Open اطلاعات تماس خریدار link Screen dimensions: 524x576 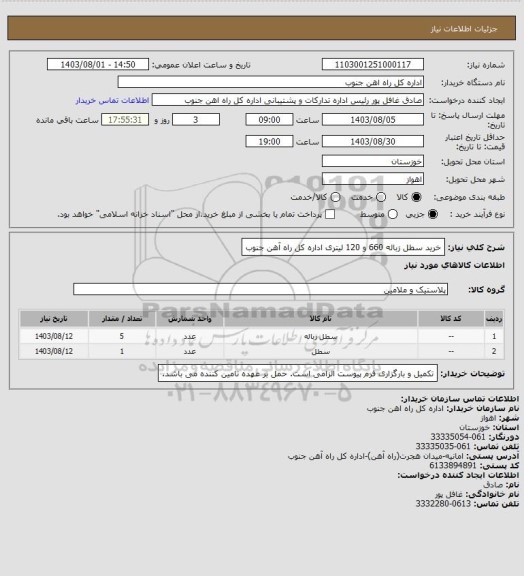pos(112,100)
